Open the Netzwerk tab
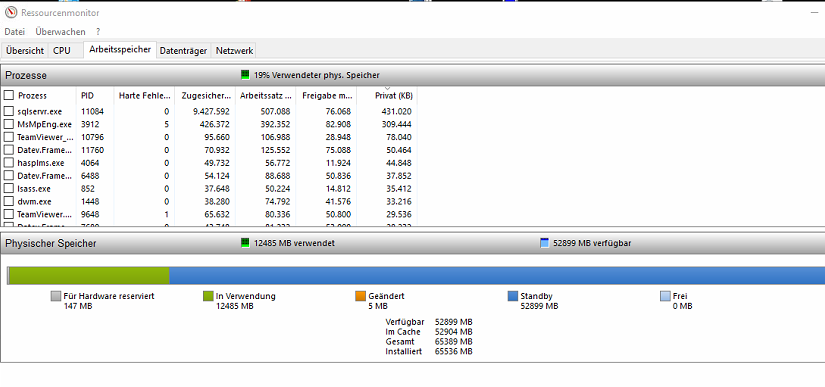The width and height of the screenshot is (825, 387). pos(235,50)
